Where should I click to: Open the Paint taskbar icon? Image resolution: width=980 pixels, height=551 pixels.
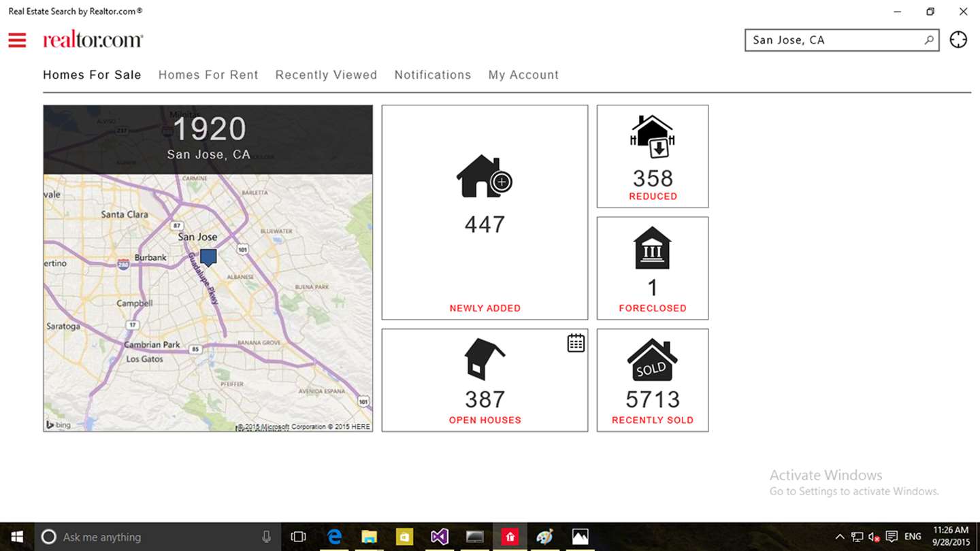pyautogui.click(x=545, y=537)
